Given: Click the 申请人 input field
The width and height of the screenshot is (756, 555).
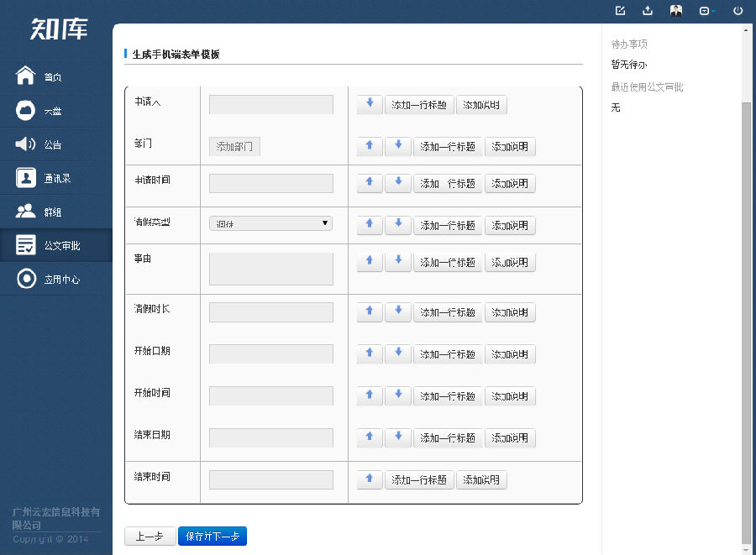Looking at the screenshot, I should click(x=270, y=105).
